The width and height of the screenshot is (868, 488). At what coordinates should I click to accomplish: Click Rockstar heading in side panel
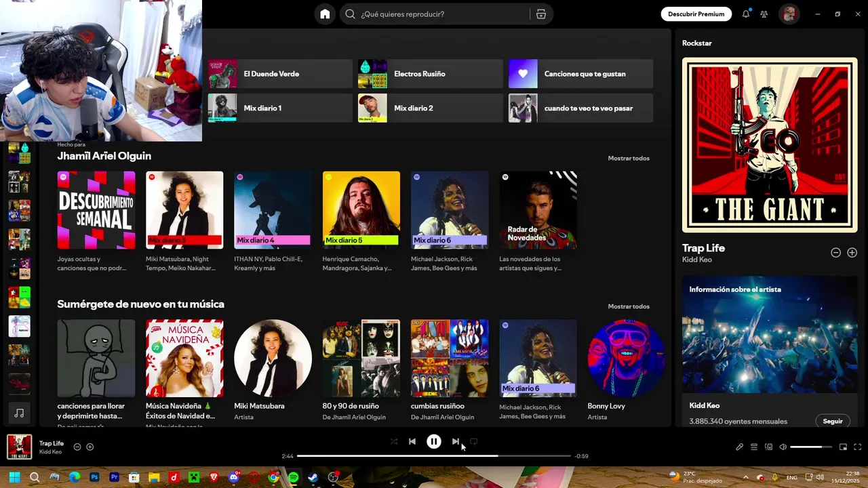(x=697, y=43)
